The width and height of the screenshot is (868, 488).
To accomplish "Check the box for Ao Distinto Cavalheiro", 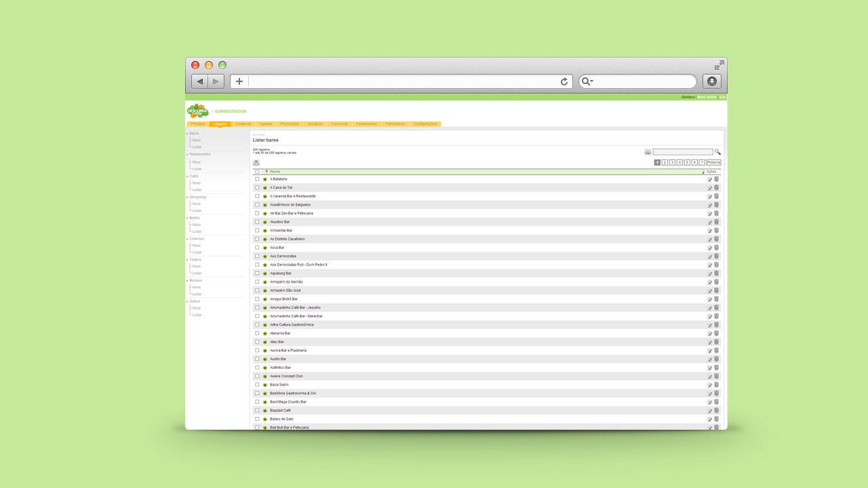I will coord(257,239).
